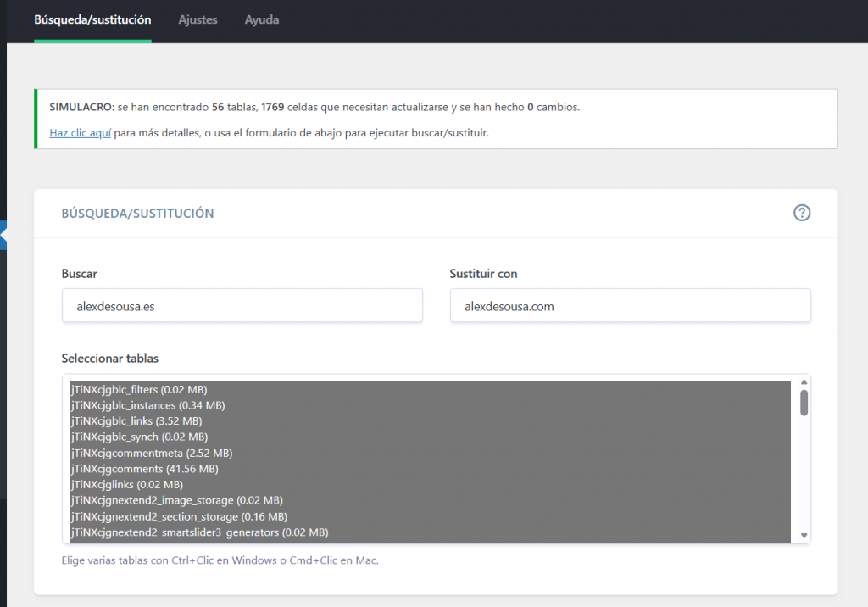Viewport: 868px width, 607px height.
Task: Click the table list scrollbar thumb
Action: coord(804,403)
